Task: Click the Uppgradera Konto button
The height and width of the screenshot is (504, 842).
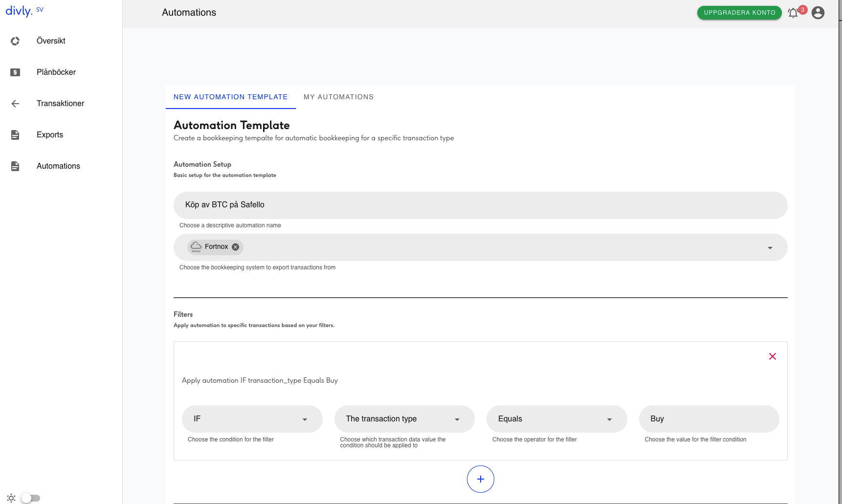Action: 739,13
